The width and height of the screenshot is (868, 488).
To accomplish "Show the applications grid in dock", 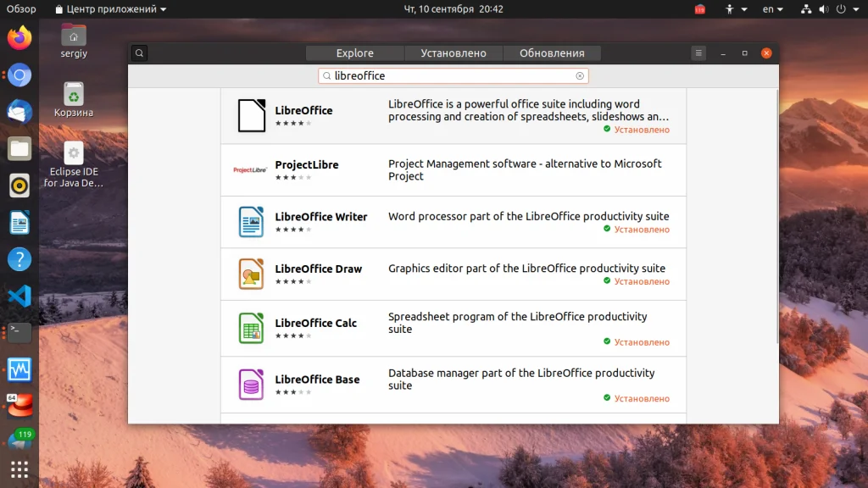I will pyautogui.click(x=19, y=469).
